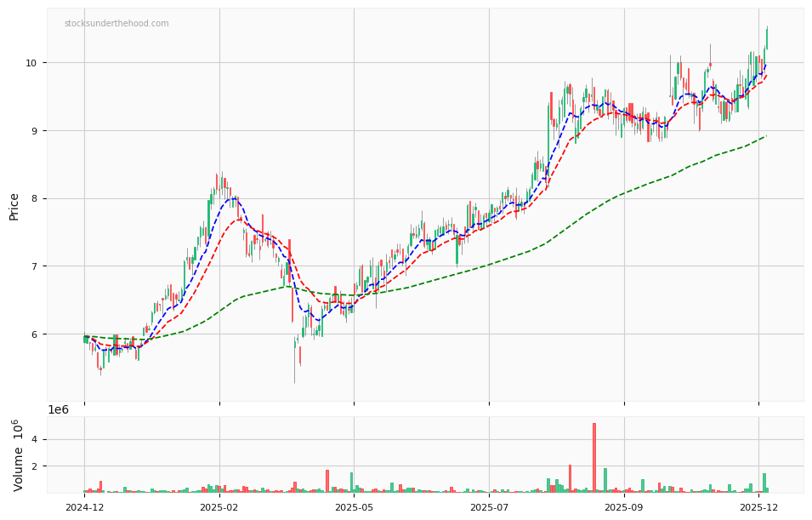Select the 2025-09 date tick label
The image size is (812, 520).
pos(623,506)
